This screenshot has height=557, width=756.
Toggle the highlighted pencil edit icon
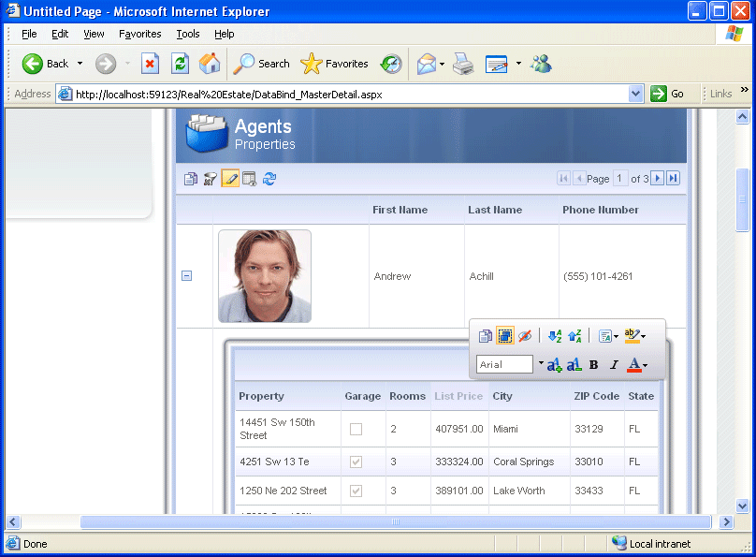click(230, 179)
